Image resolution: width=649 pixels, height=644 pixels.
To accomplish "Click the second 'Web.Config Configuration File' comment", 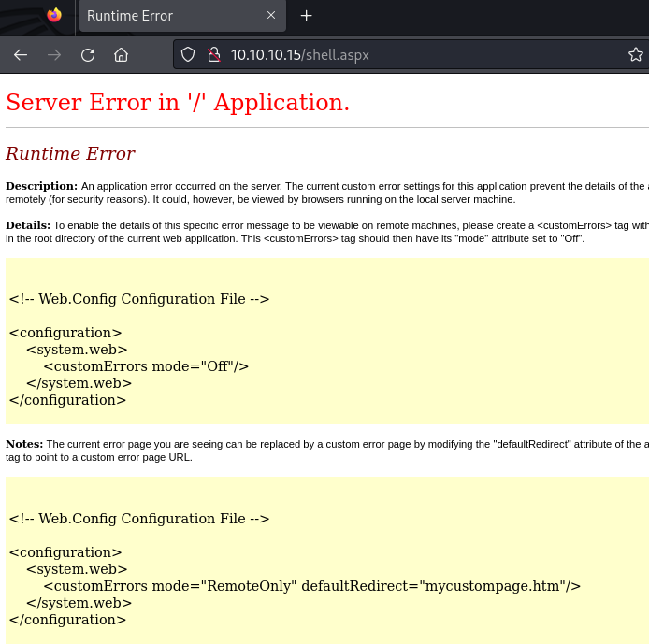I will [139, 519].
